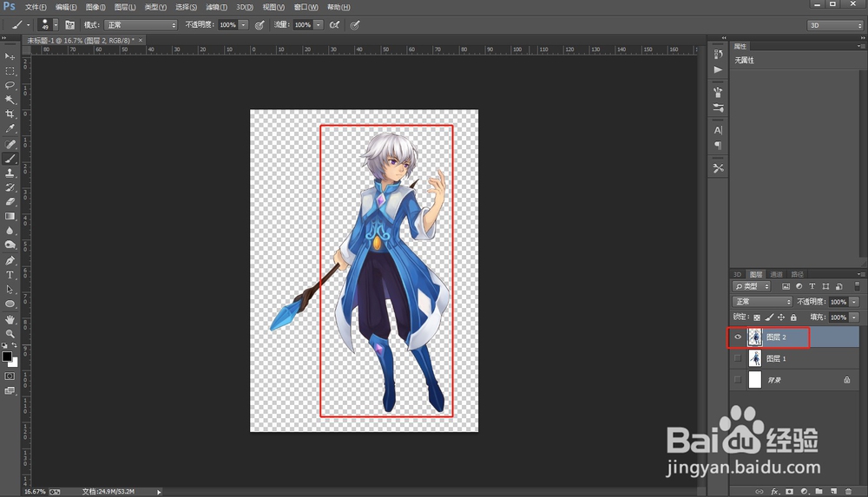Toggle layer filtering switch on or off
The image size is (868, 497).
[x=857, y=286]
